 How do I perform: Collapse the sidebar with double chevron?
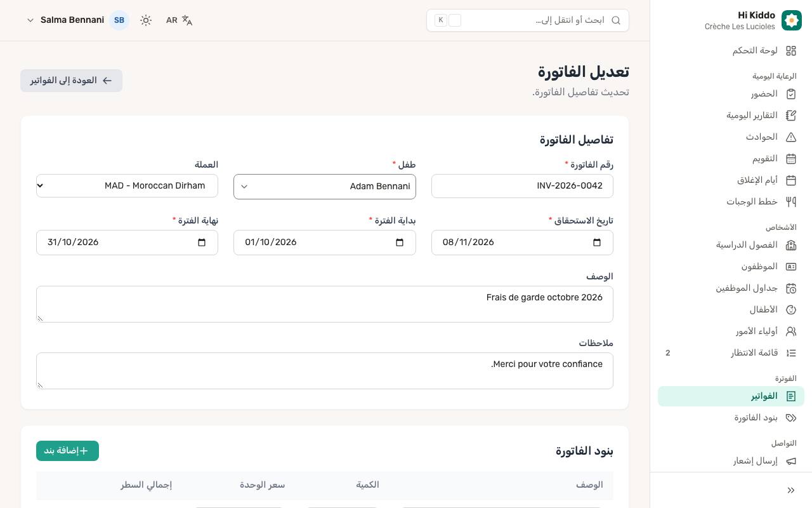click(791, 490)
